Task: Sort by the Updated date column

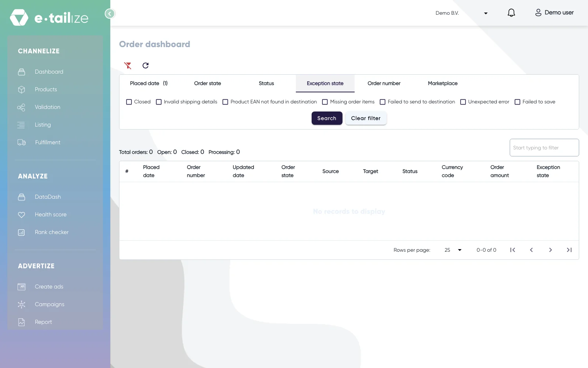Action: pyautogui.click(x=243, y=171)
